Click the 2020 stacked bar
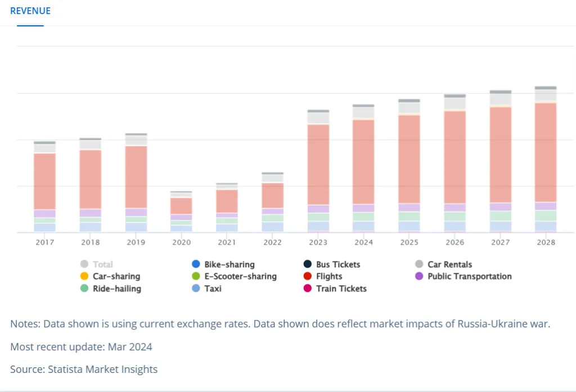 [181, 211]
